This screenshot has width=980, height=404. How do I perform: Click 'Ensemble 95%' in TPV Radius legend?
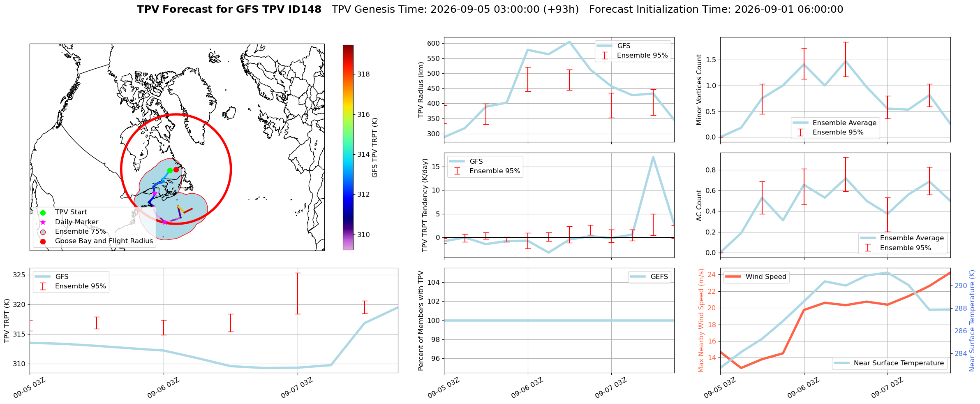click(x=643, y=56)
